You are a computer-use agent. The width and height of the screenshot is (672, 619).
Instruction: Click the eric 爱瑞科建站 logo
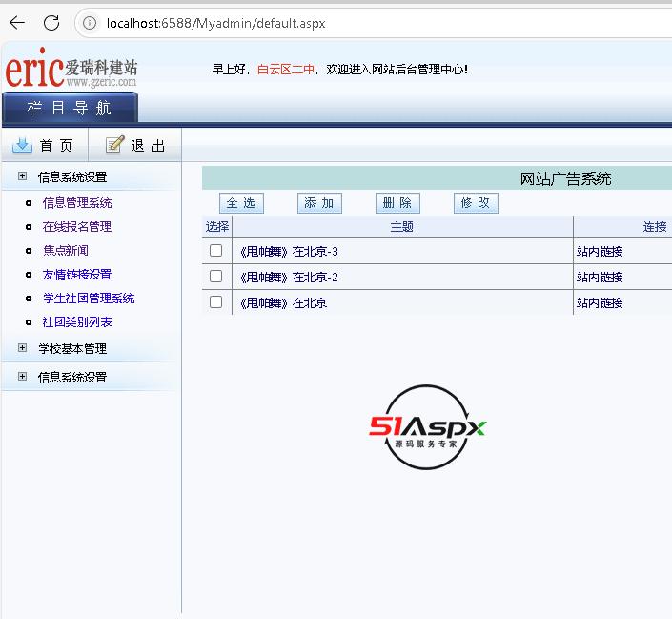click(x=71, y=71)
